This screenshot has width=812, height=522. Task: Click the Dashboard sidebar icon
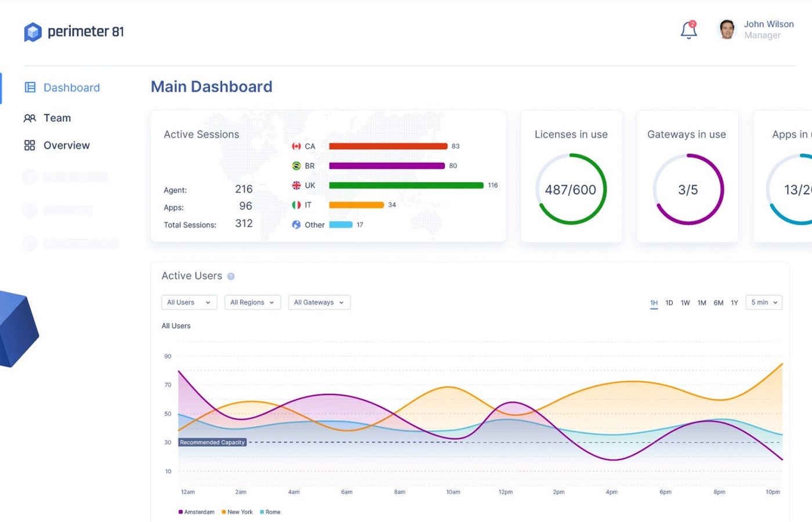30,88
